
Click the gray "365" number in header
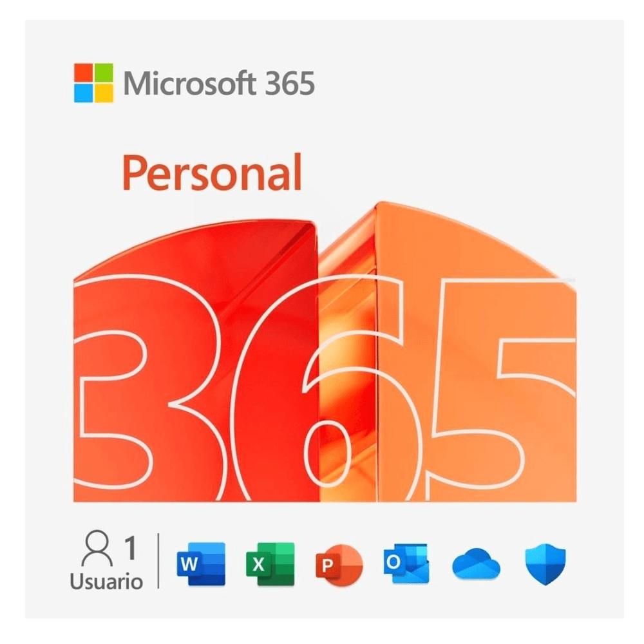click(290, 83)
